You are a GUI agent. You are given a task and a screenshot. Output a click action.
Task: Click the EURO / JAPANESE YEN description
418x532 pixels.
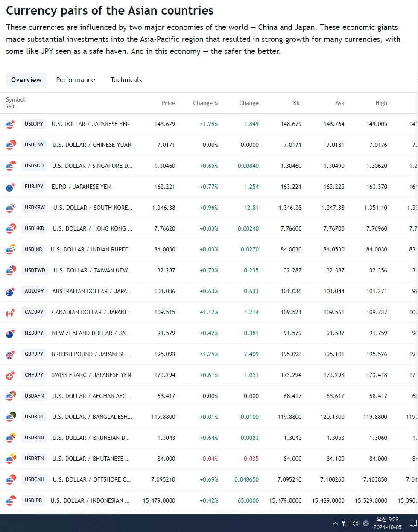[x=81, y=187]
